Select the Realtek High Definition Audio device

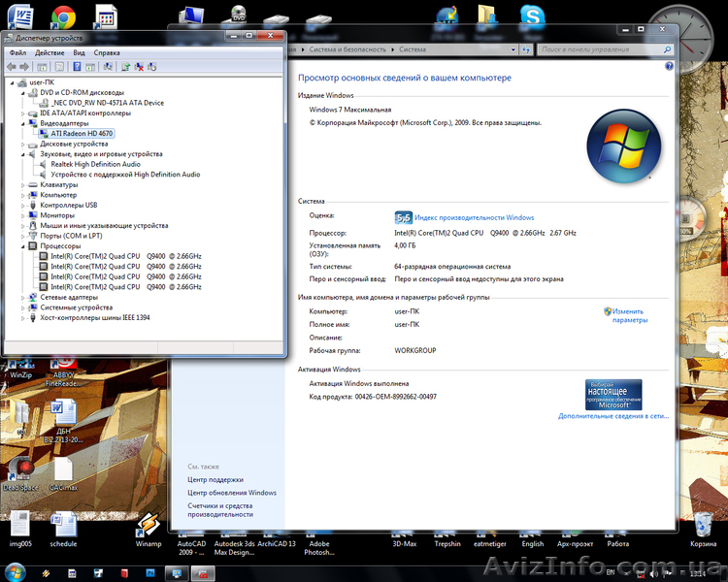click(x=96, y=164)
